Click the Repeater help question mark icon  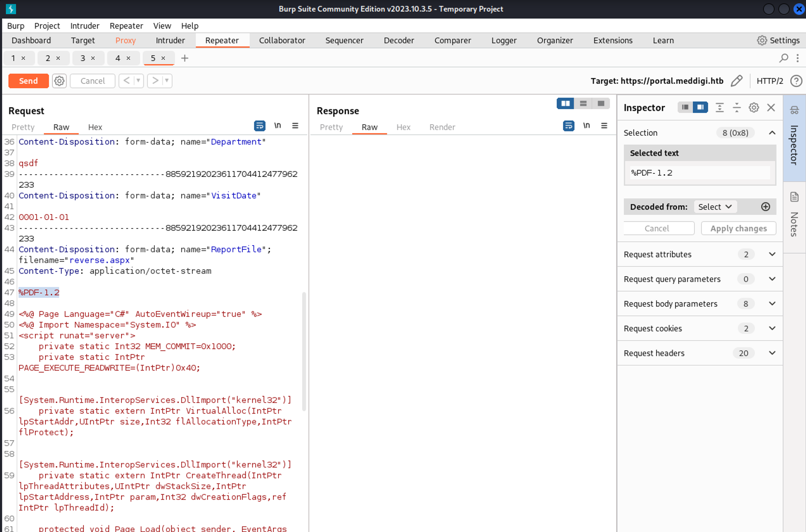pyautogui.click(x=796, y=81)
